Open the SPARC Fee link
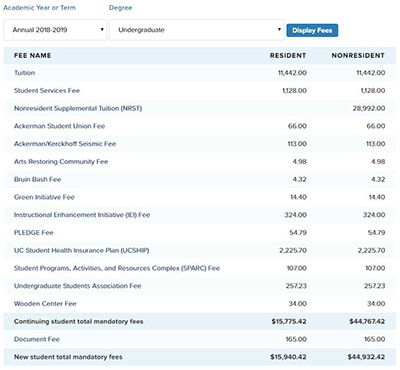 pos(117,268)
